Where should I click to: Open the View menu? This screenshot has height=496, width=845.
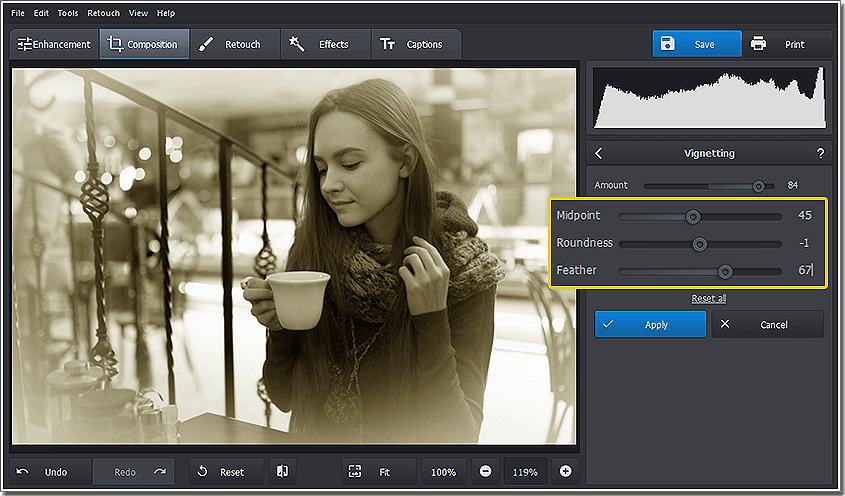[x=138, y=13]
